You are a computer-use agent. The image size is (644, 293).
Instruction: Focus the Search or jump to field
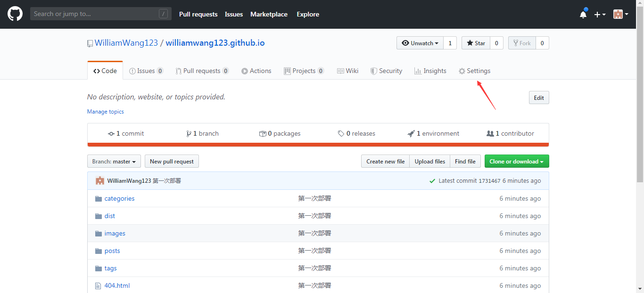pos(101,14)
